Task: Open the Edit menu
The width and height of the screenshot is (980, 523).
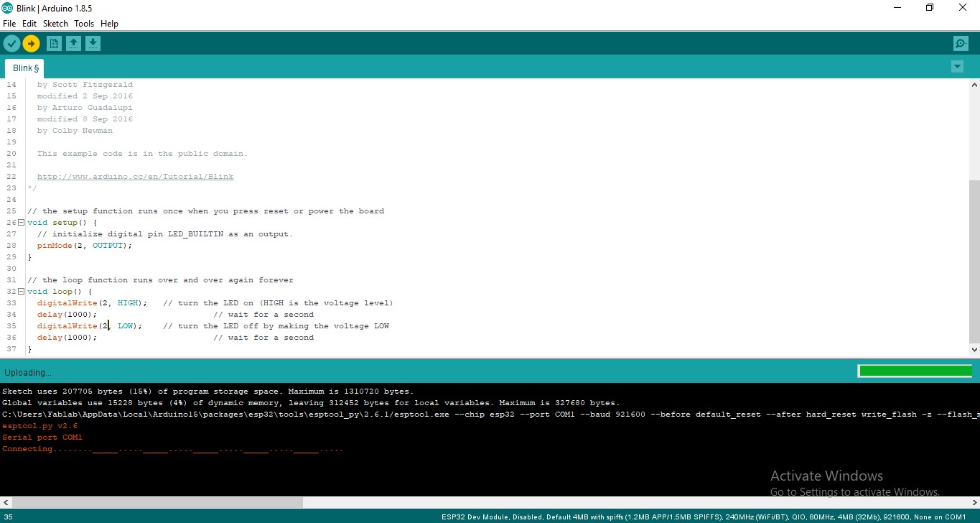Action: (x=29, y=24)
